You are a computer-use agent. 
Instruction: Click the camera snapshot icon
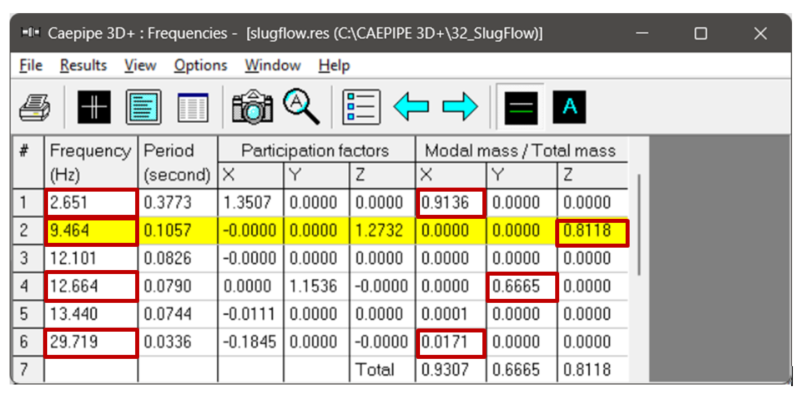click(252, 107)
